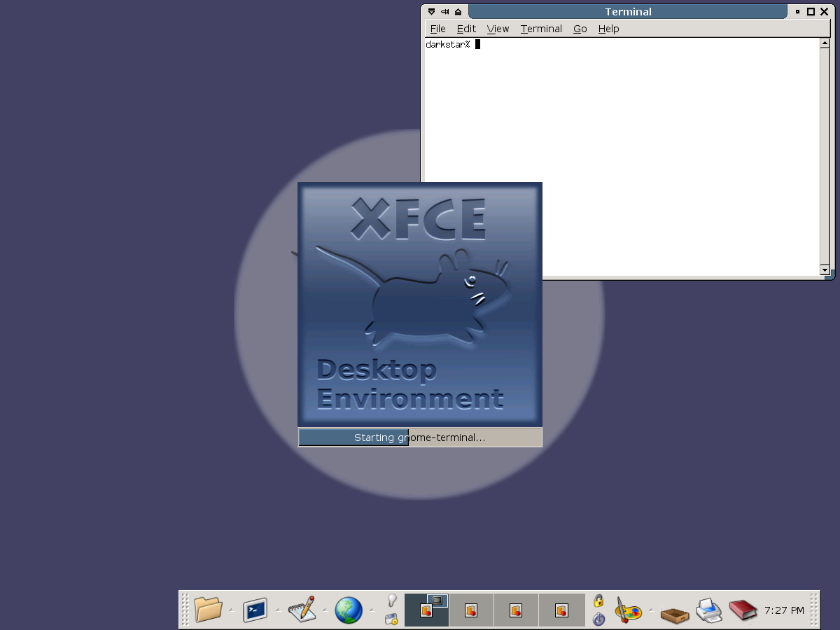This screenshot has width=840, height=630.
Task: Open the text editor notepad launcher
Action: point(302,610)
